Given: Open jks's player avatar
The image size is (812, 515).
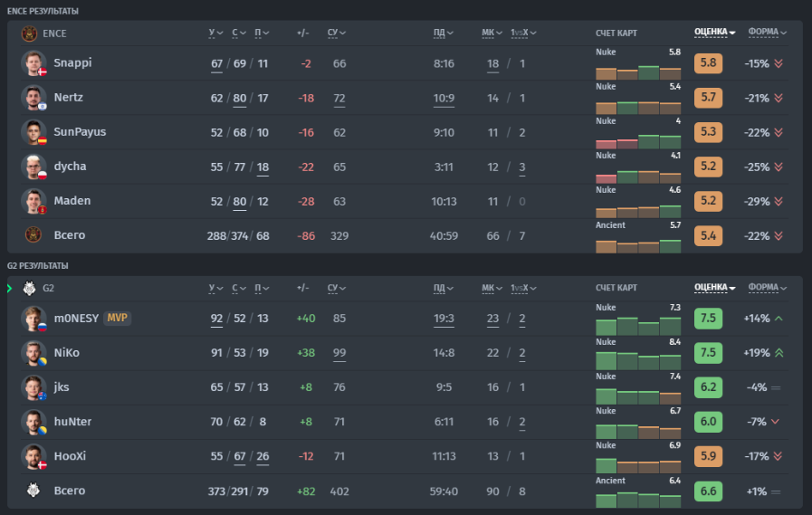Looking at the screenshot, I should (33, 387).
